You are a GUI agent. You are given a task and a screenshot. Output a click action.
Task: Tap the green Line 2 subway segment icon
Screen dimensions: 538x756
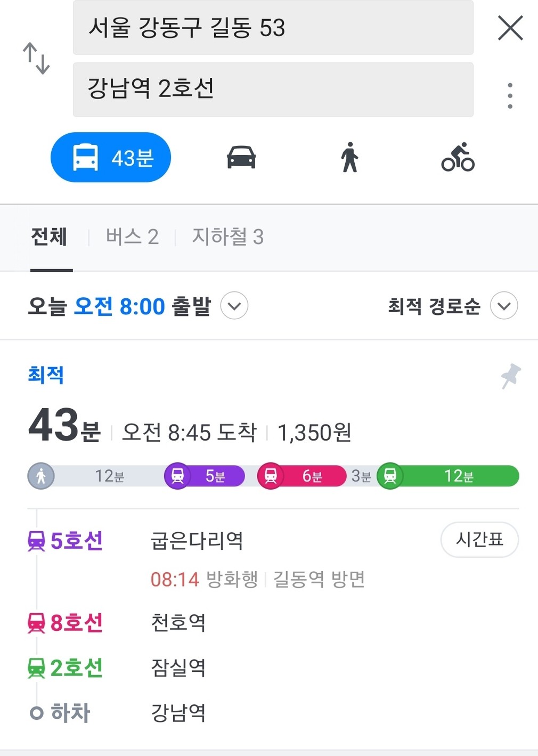tap(390, 476)
